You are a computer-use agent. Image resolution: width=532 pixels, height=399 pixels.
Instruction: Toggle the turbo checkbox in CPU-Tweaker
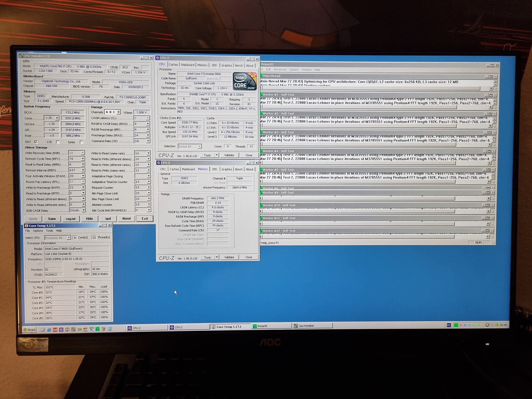click(x=81, y=142)
